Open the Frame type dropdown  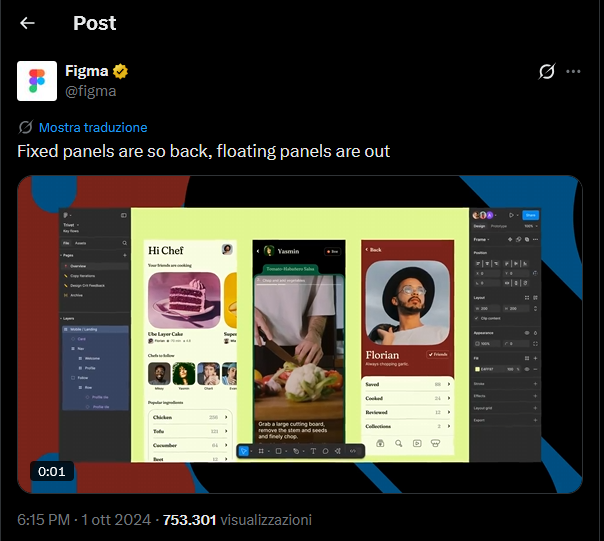481,240
